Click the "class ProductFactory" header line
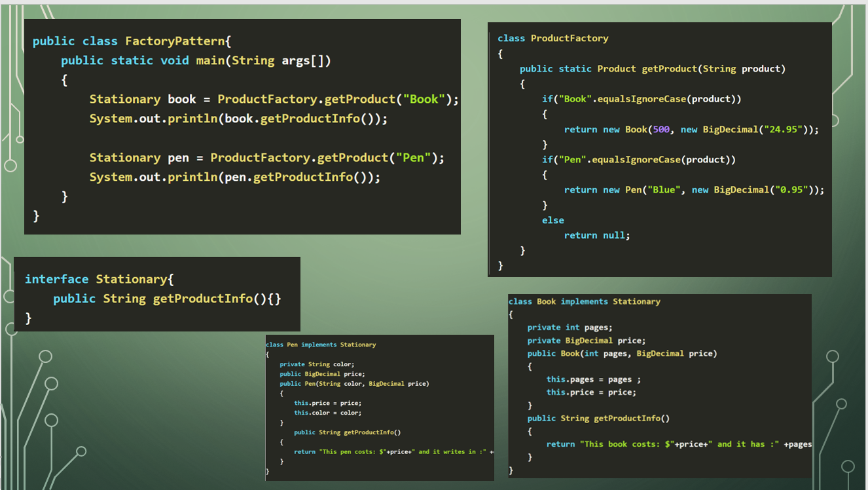 tap(553, 39)
